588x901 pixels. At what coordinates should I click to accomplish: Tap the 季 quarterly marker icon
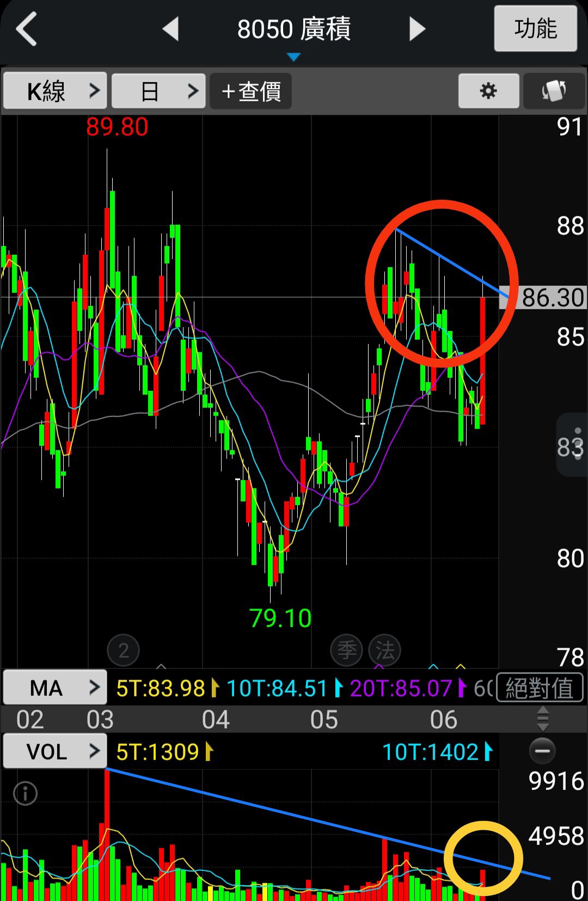(347, 650)
